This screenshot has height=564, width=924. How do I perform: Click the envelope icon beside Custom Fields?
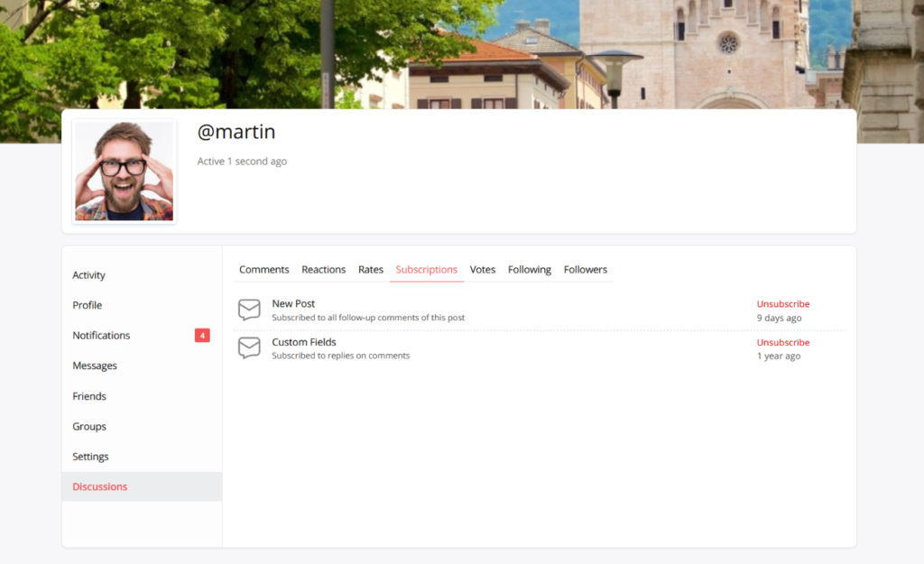(249, 348)
